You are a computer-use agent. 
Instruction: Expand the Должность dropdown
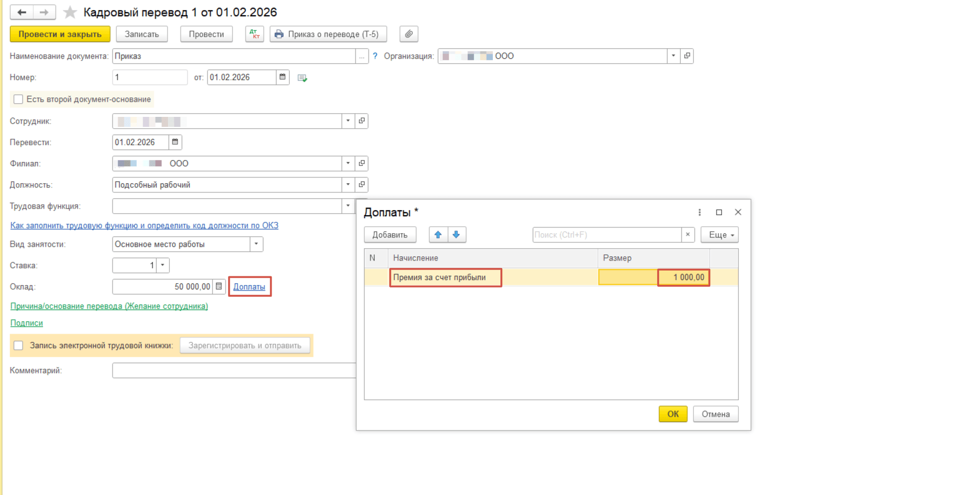[348, 184]
